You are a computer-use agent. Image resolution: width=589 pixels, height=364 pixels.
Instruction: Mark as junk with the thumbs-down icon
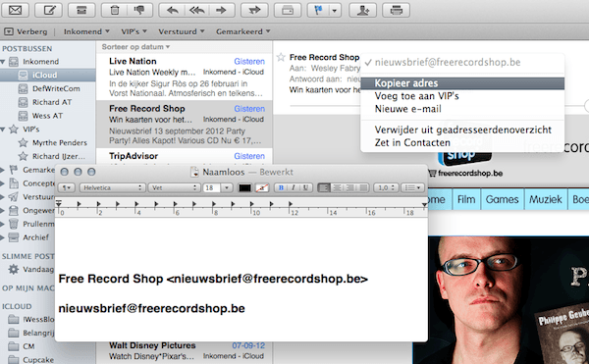(139, 10)
